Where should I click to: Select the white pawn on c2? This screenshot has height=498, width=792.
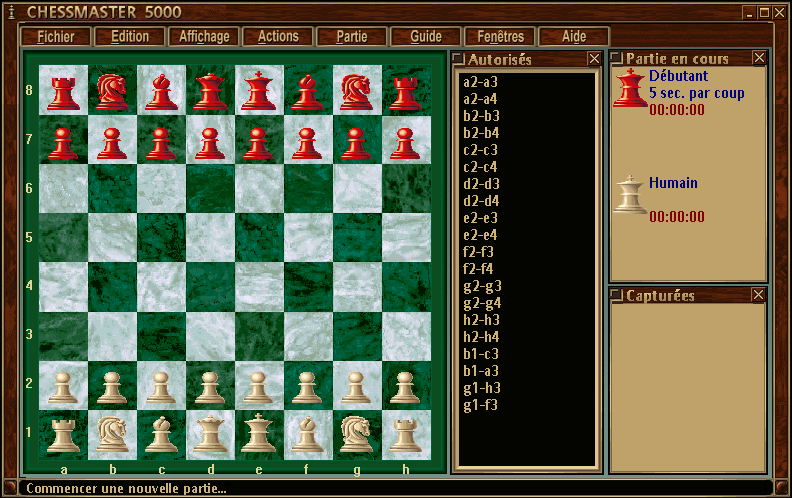(161, 387)
